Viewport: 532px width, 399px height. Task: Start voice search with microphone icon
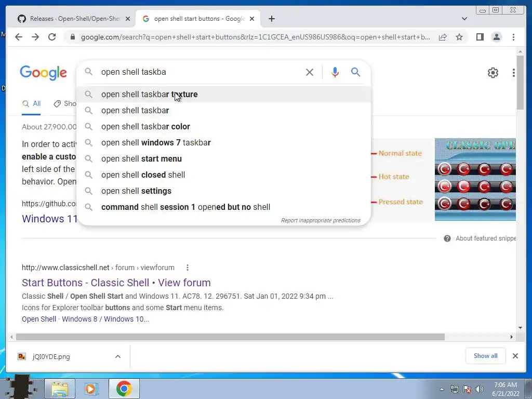point(335,72)
